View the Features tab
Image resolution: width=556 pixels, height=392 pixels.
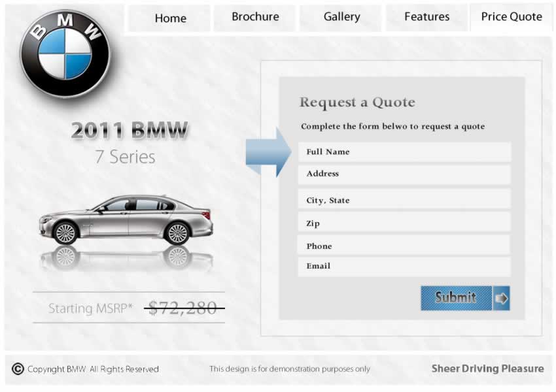point(426,17)
